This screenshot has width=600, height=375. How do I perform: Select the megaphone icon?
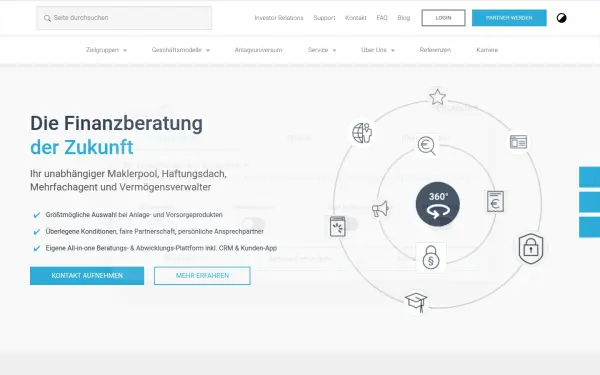(380, 209)
